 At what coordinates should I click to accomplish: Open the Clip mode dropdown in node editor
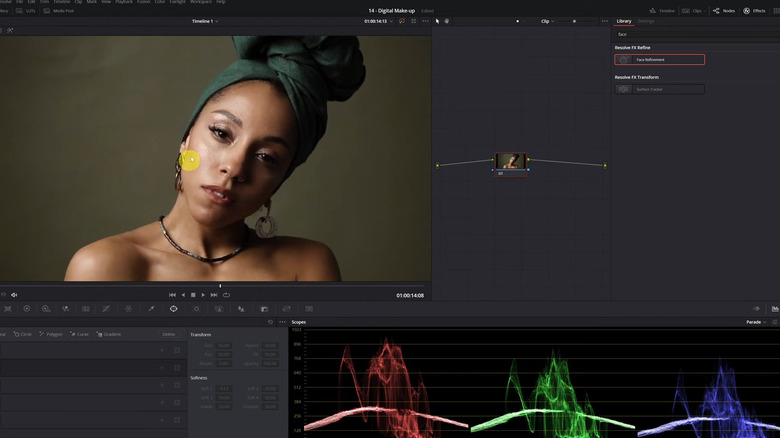point(548,21)
